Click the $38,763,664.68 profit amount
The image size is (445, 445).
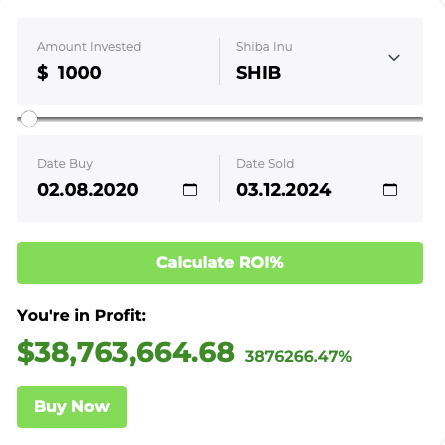[126, 352]
